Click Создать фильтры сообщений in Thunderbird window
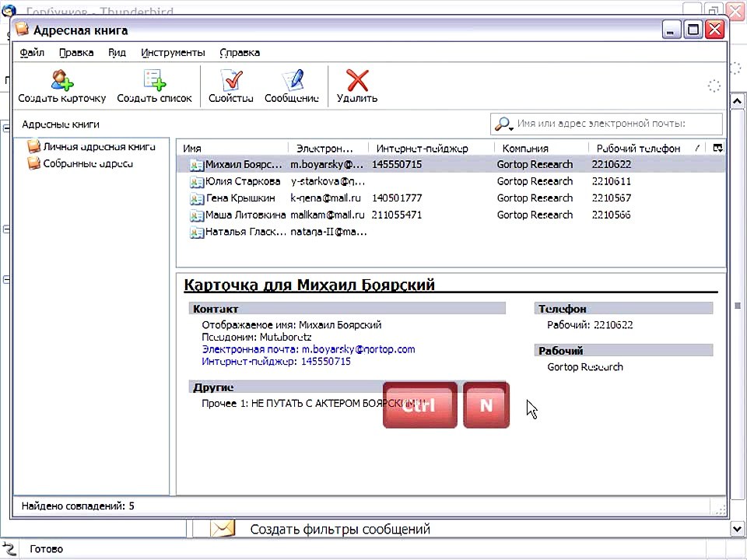Screen dimensions: 747x560 pyautogui.click(x=340, y=529)
